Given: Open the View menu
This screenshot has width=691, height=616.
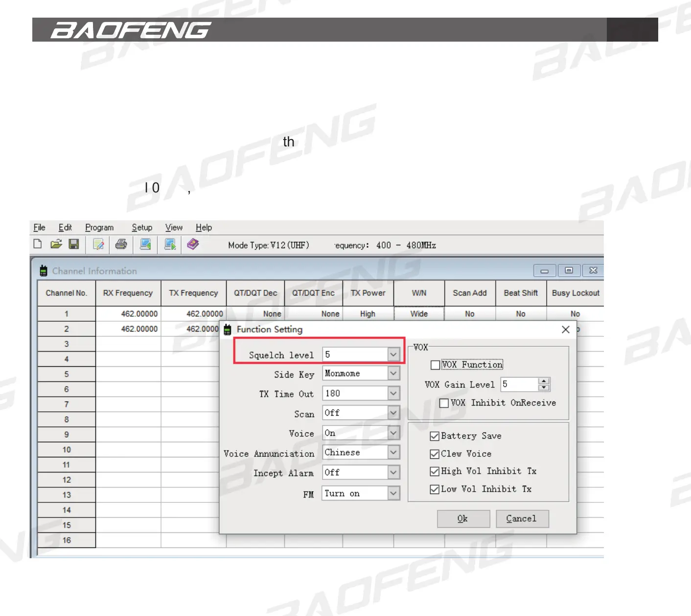Looking at the screenshot, I should coord(174,227).
